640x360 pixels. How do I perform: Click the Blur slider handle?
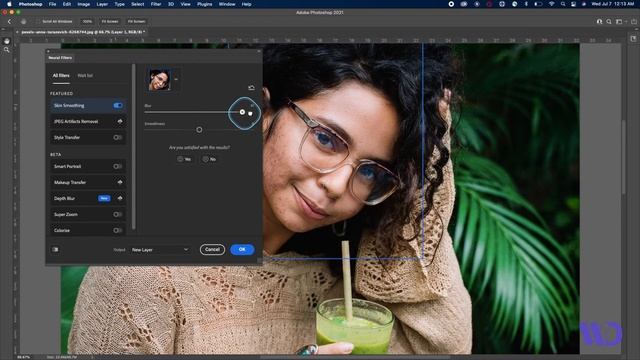point(242,112)
